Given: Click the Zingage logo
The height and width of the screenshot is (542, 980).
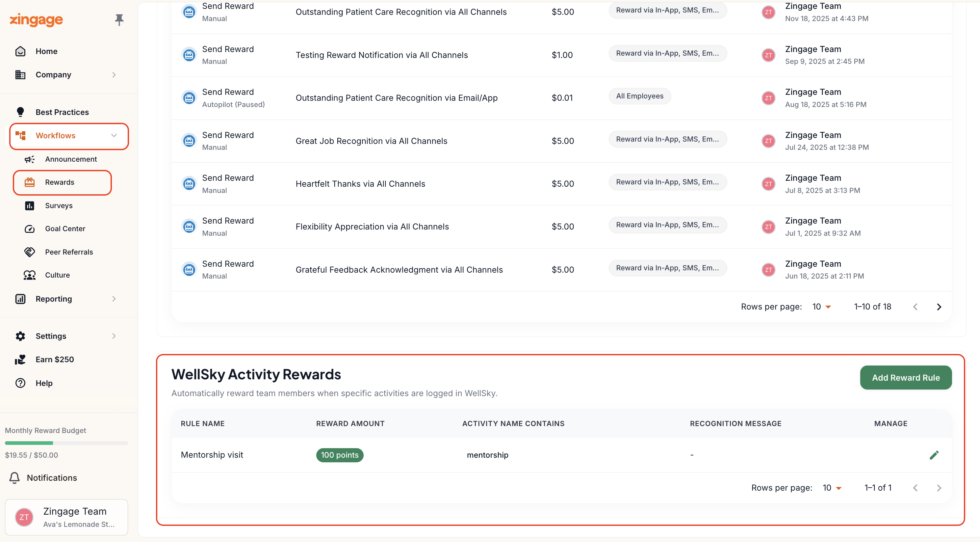Looking at the screenshot, I should (x=36, y=19).
